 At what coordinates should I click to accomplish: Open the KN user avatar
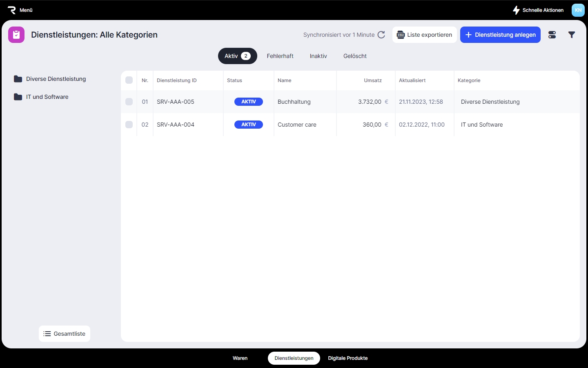[x=578, y=10]
